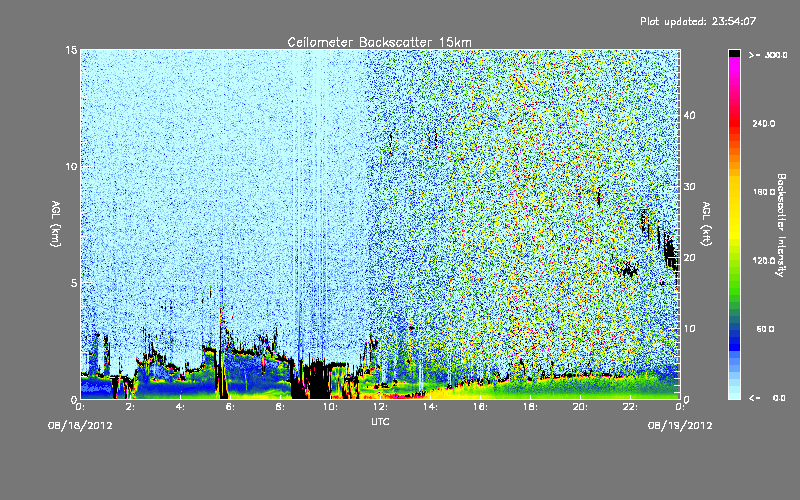Click the "18:" hour tick label
The width and height of the screenshot is (800, 500).
(530, 407)
